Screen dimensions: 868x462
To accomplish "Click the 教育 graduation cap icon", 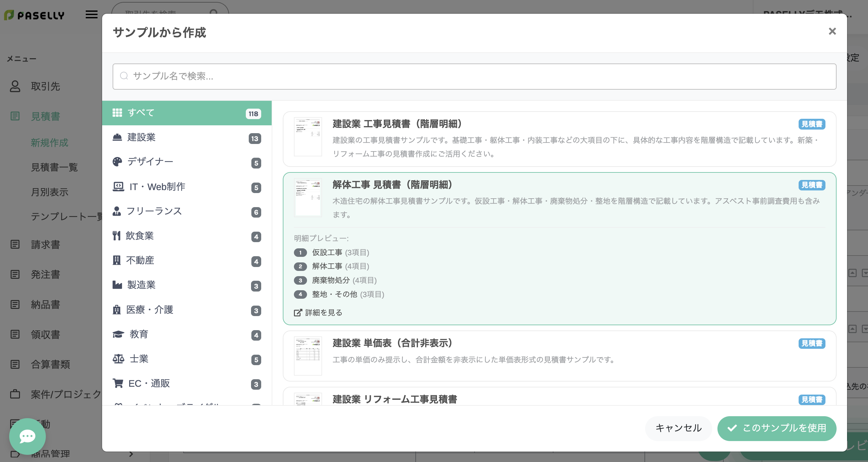I will coord(118,334).
